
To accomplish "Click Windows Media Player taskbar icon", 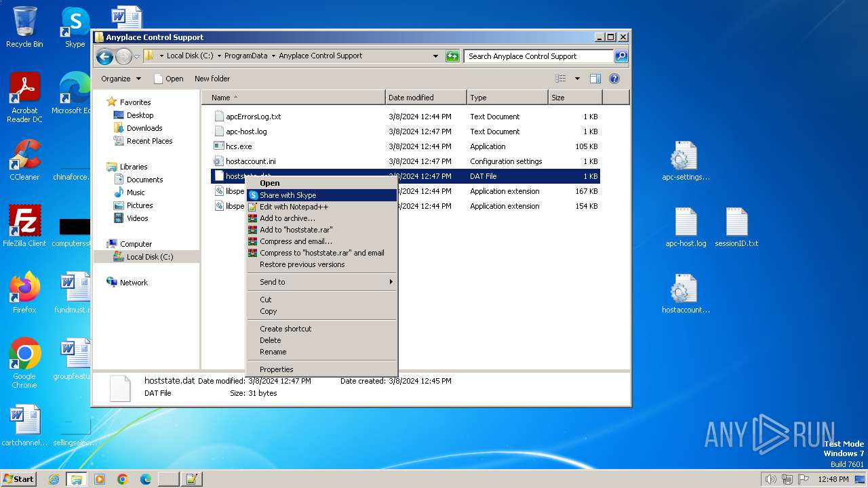I will pos(100,479).
